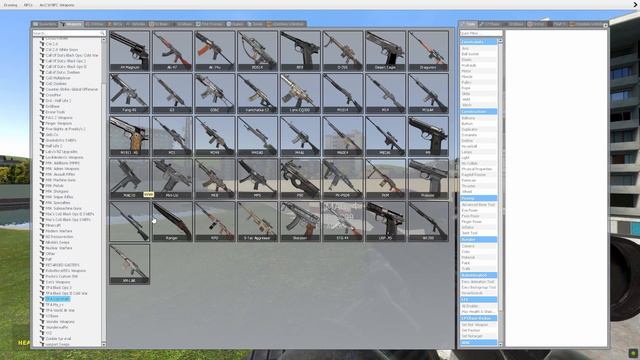Spawn the Fang 45 weapon
The image size is (640, 360).
pos(129,93)
